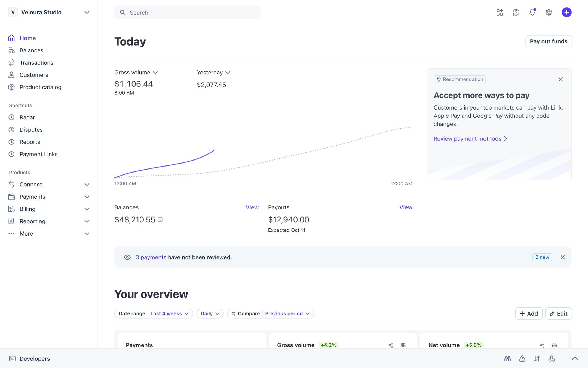This screenshot has width=588, height=368.
Task: Click View next to Payouts
Action: [406, 207]
